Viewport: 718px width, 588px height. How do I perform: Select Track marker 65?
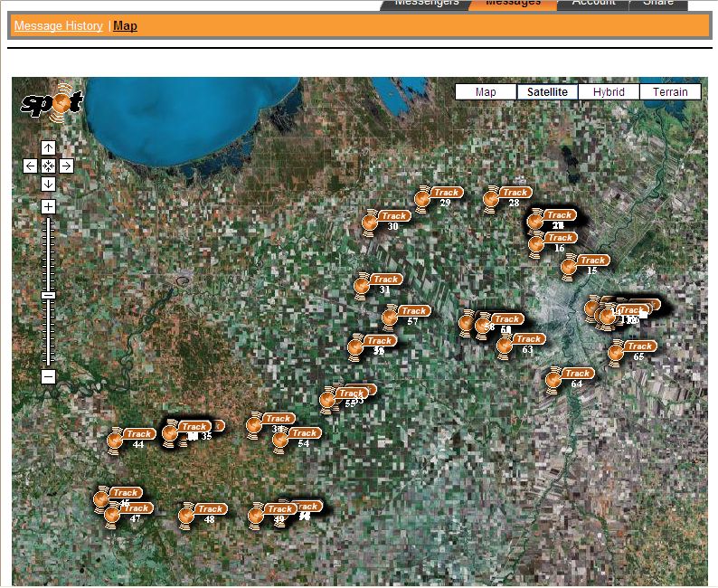coord(632,353)
